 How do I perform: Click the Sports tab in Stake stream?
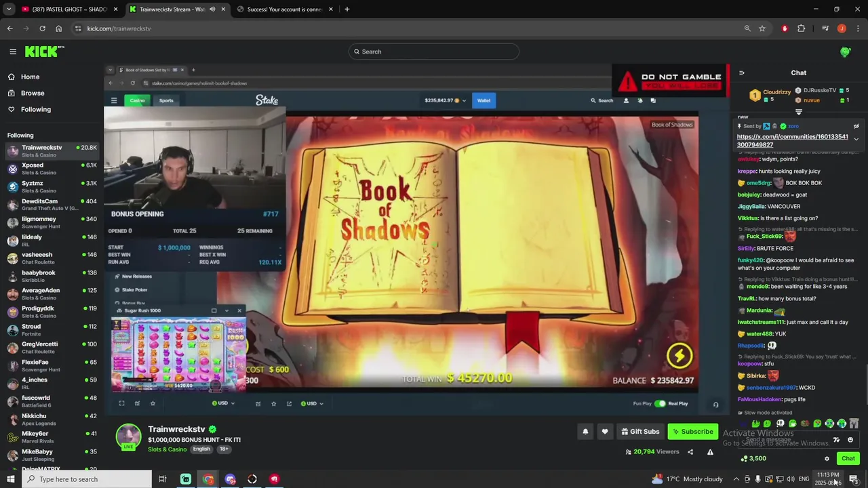166,100
